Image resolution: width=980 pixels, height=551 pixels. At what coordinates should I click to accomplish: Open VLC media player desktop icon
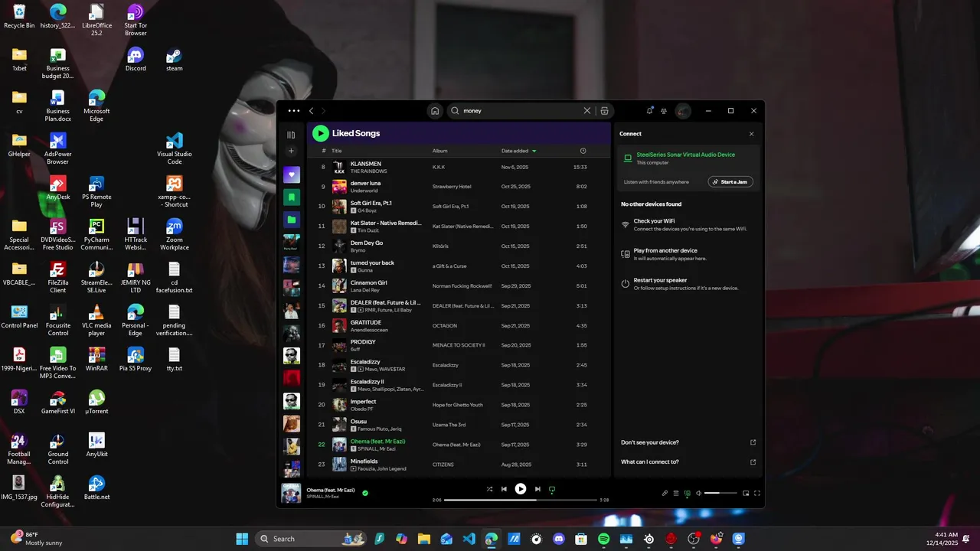point(96,320)
